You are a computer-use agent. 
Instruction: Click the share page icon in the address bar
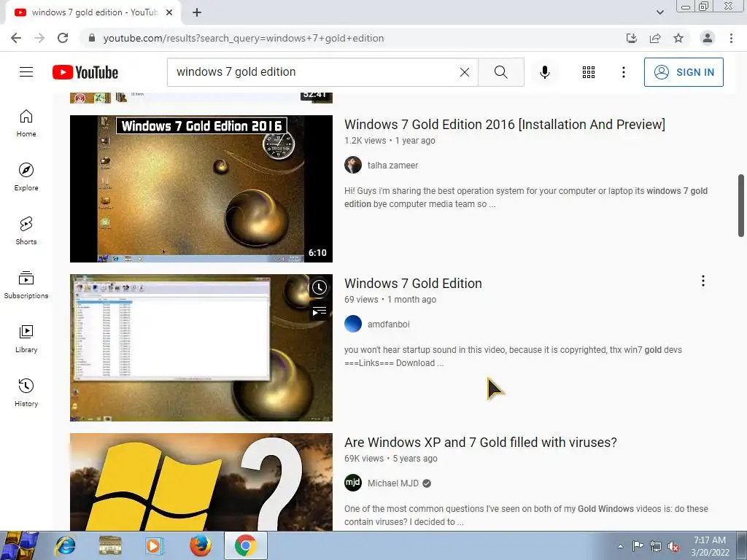655,38
